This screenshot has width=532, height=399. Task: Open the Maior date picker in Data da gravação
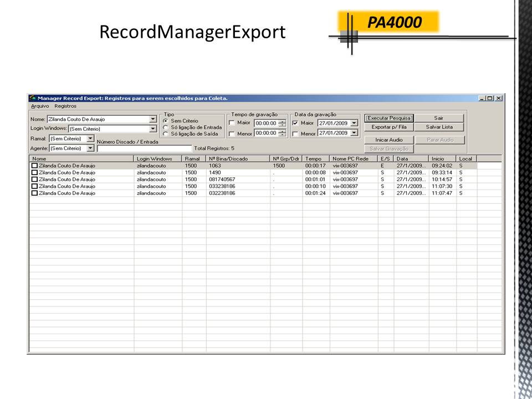pos(355,123)
